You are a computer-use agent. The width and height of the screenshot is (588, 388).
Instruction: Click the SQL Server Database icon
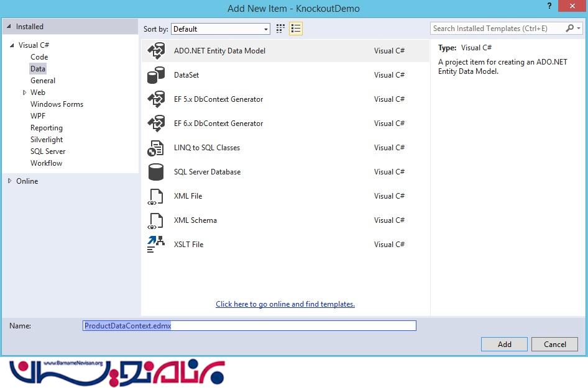tap(155, 172)
